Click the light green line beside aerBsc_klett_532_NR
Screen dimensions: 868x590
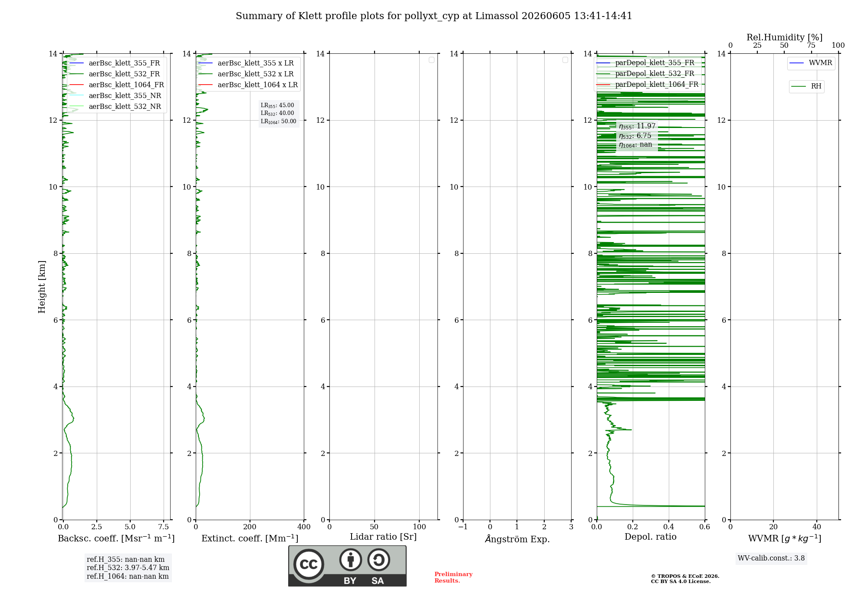(76, 107)
